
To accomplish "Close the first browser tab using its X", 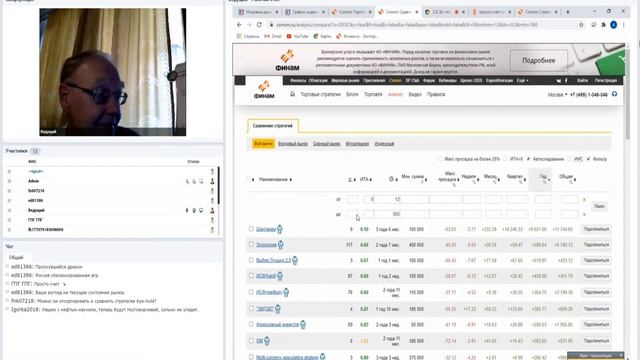I will 277,12.
